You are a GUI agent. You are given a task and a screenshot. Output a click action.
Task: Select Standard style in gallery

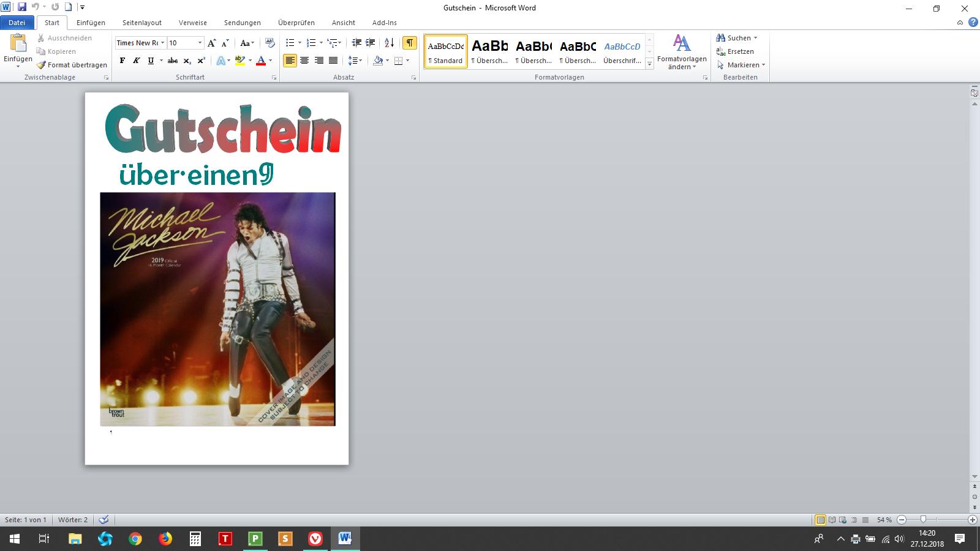point(446,51)
